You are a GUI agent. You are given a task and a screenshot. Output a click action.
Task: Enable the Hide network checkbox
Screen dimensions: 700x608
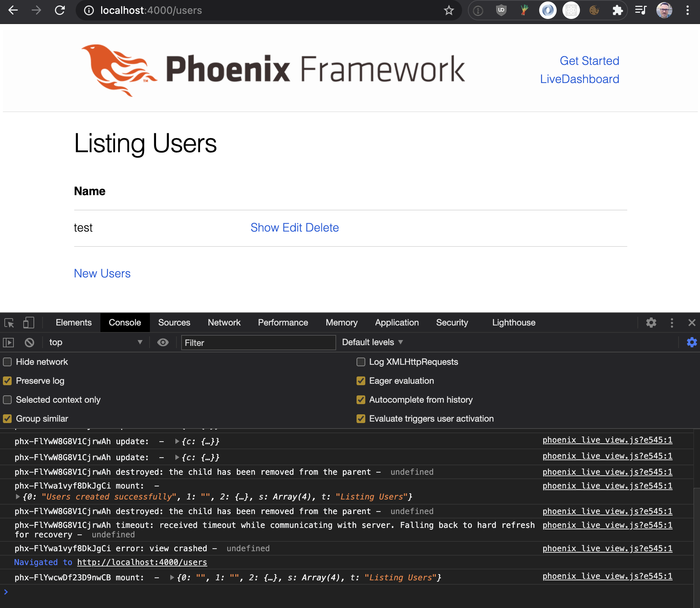point(7,362)
